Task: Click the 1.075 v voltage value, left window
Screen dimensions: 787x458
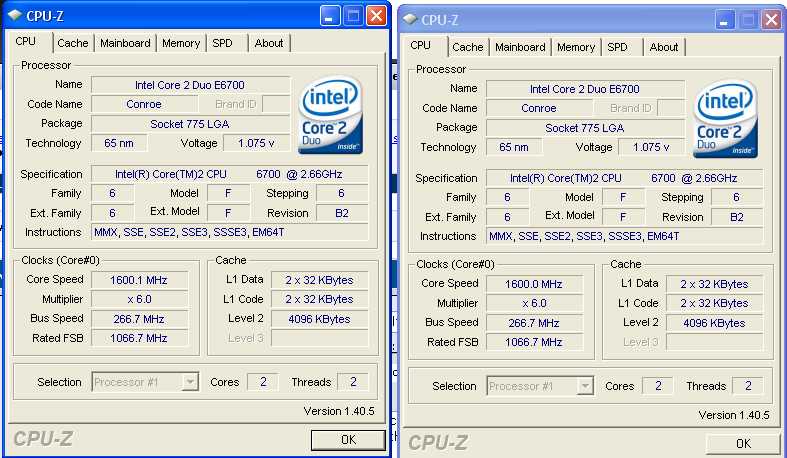Action: (x=256, y=143)
